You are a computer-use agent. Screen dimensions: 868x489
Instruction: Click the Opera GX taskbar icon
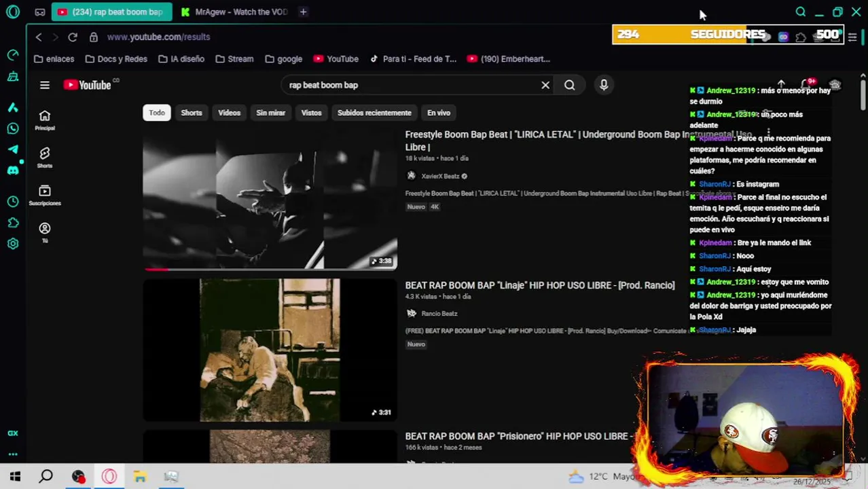pos(109,477)
